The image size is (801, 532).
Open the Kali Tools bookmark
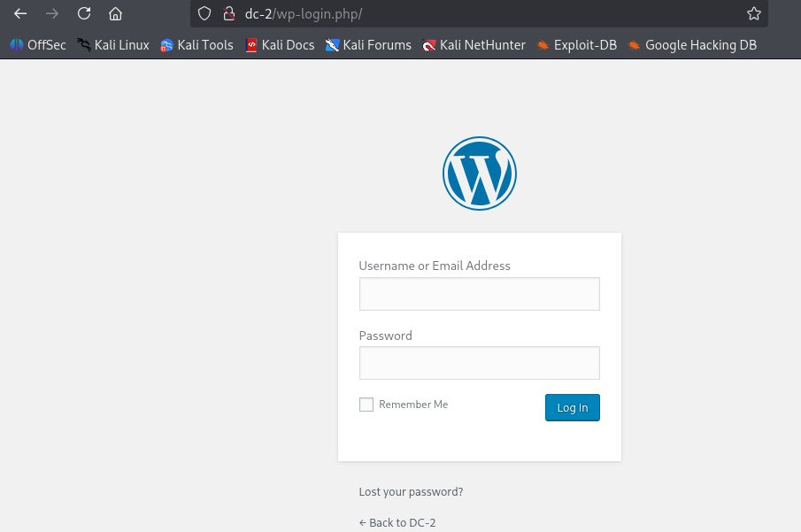pos(196,45)
